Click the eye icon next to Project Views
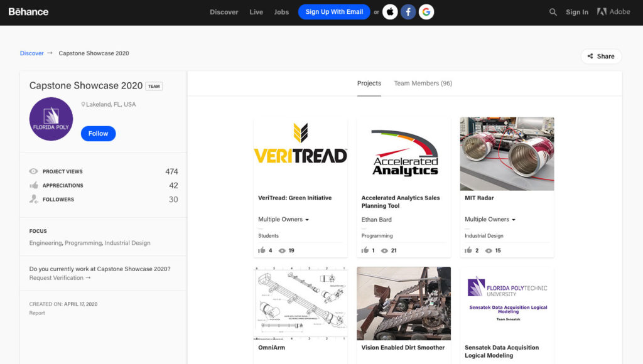The height and width of the screenshot is (364, 643). click(x=34, y=171)
